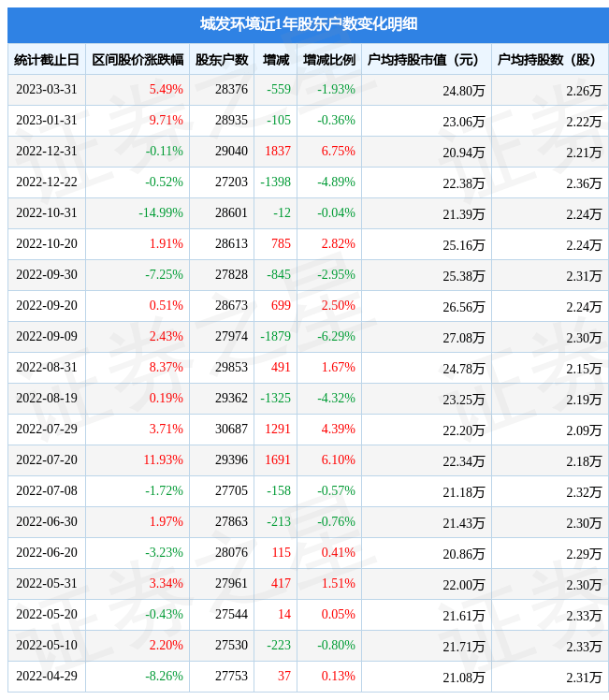609x700 pixels.
Task: Click the date cell 2022-05-10
Action: tap(47, 645)
